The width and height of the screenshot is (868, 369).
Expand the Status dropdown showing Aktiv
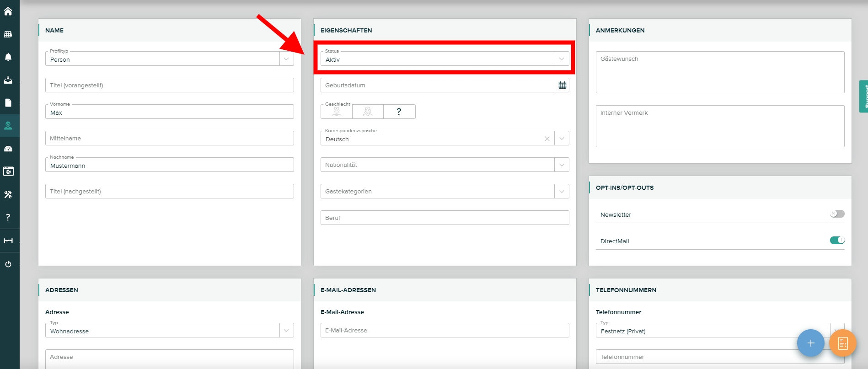click(562, 59)
